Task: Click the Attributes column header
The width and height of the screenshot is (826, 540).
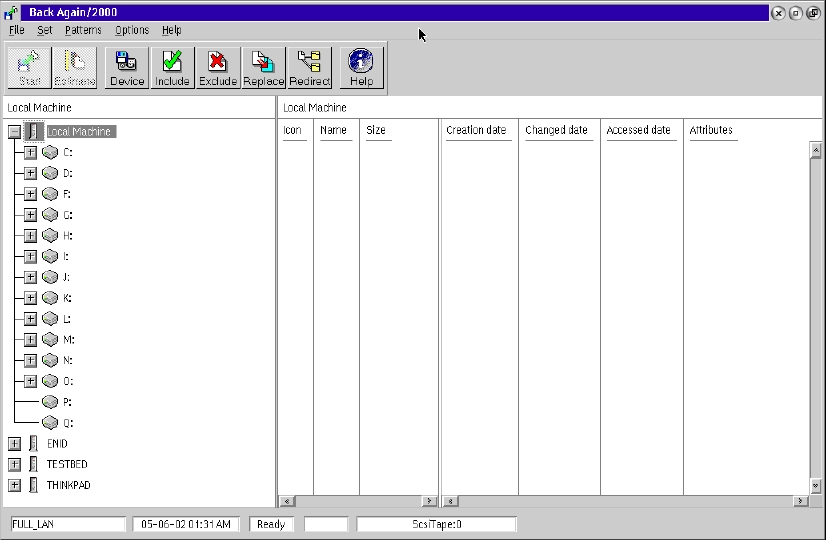Action: click(711, 130)
